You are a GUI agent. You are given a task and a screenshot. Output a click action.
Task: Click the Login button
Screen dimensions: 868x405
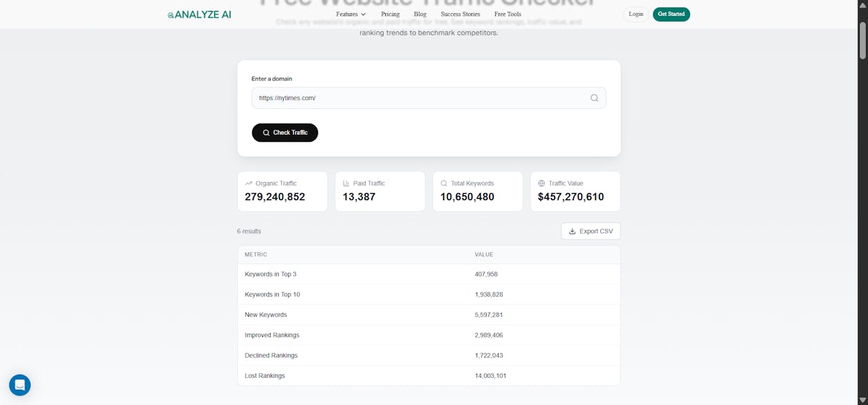636,14
